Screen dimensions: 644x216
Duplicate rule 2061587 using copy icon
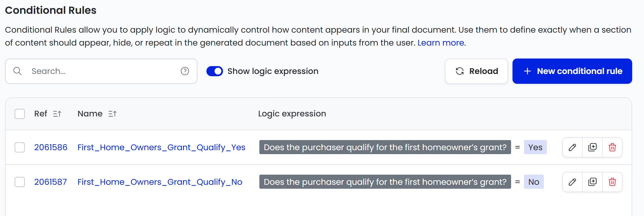592,182
